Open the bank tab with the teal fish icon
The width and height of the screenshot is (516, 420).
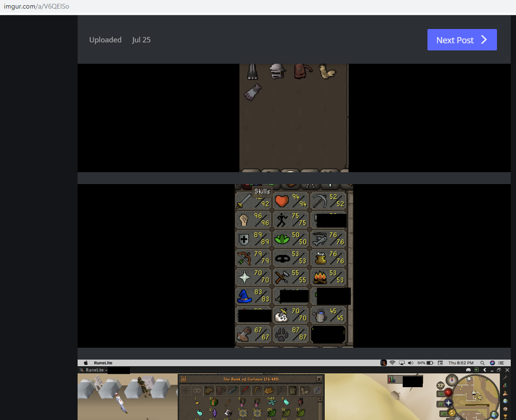tap(233, 391)
